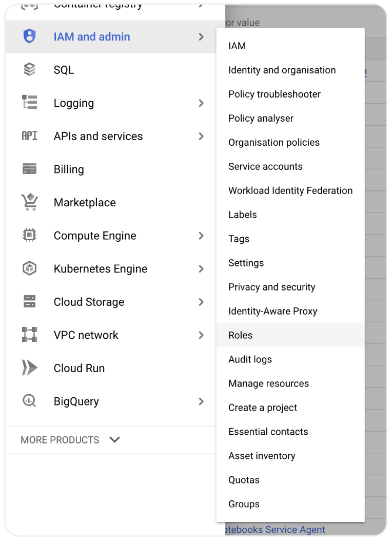Select Audit logs in submenu
The image size is (392, 541).
click(290, 359)
